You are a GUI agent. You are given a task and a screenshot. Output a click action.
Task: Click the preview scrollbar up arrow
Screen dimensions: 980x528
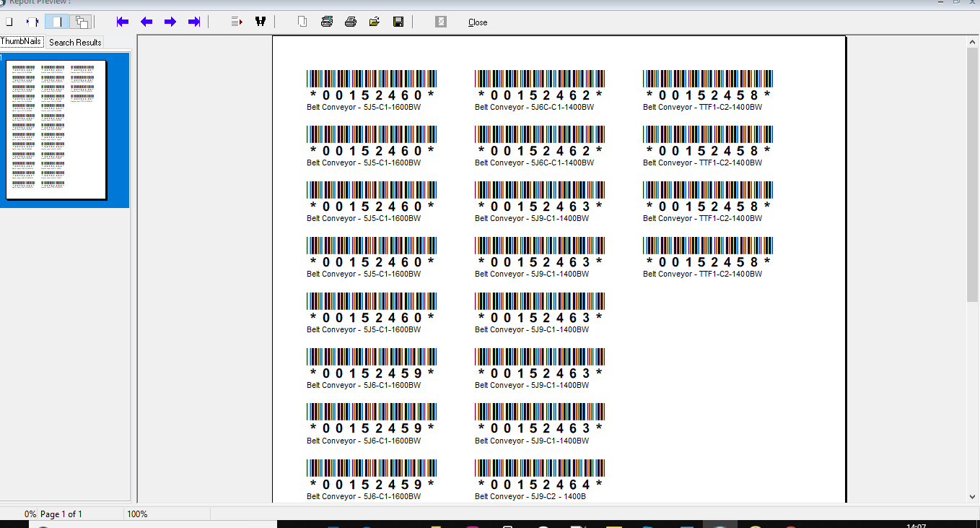972,43
